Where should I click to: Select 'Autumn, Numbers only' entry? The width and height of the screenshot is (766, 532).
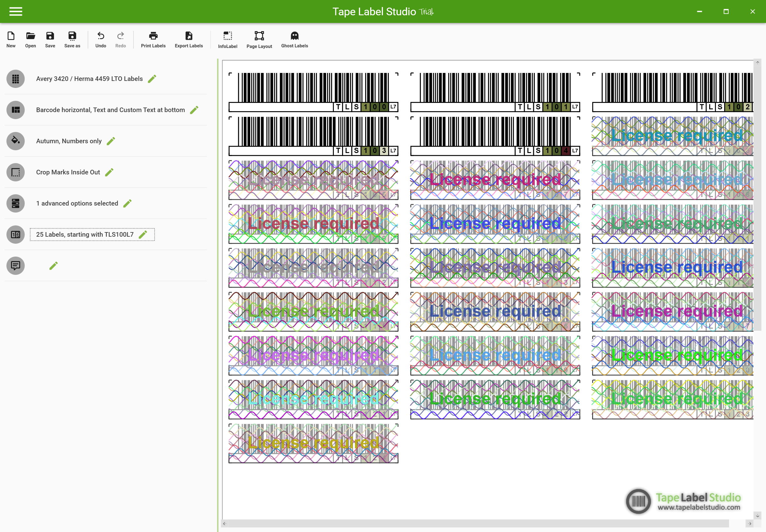[69, 141]
